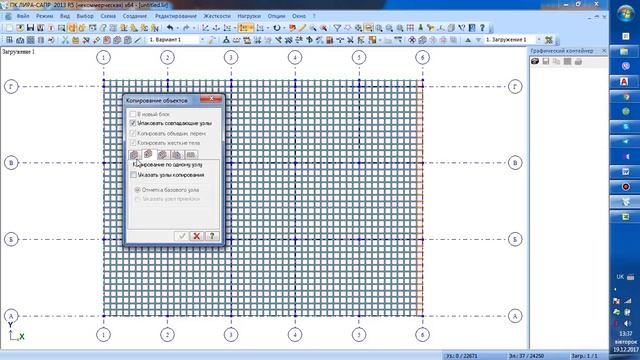This screenshot has height=360, width=640.
Task: Open the Режим menu
Action: click(44, 16)
